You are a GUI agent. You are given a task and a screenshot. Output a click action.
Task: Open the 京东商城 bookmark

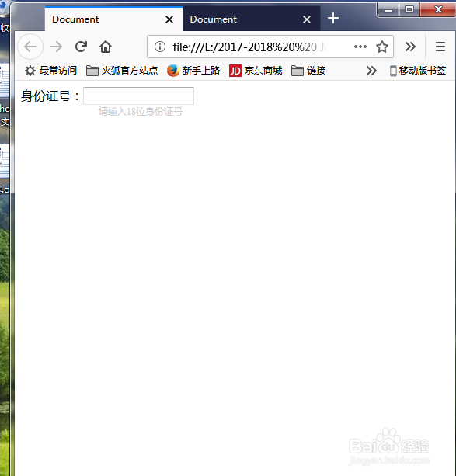point(256,71)
